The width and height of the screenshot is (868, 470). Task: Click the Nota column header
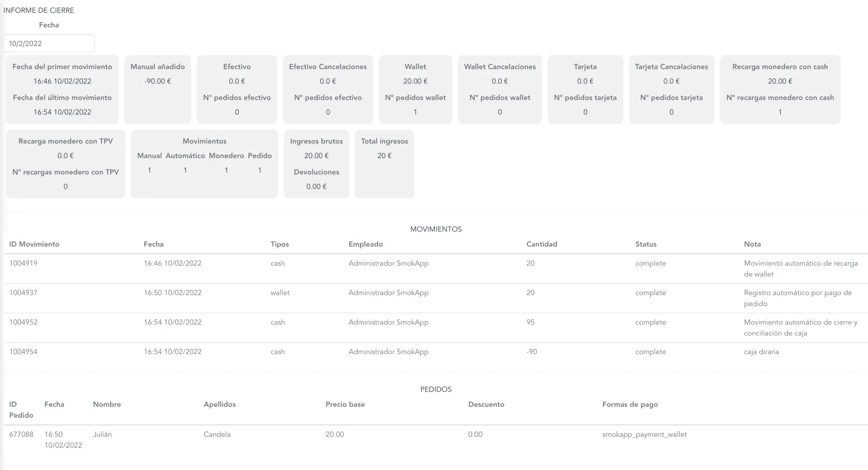(752, 244)
